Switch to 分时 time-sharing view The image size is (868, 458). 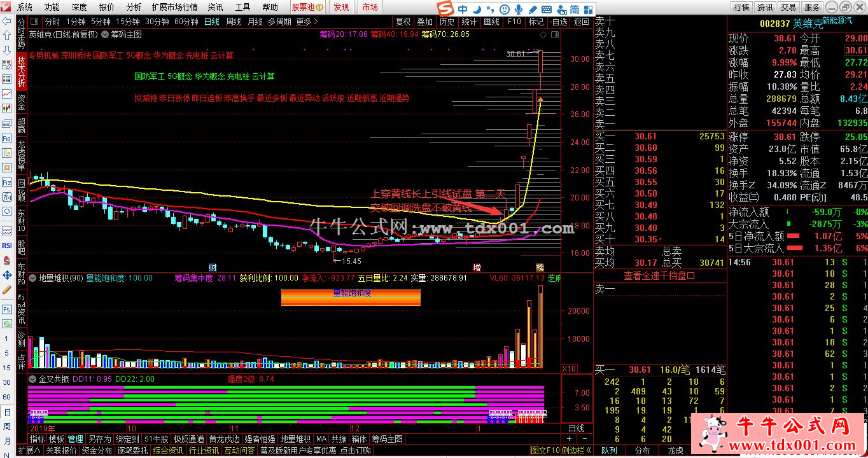click(52, 22)
